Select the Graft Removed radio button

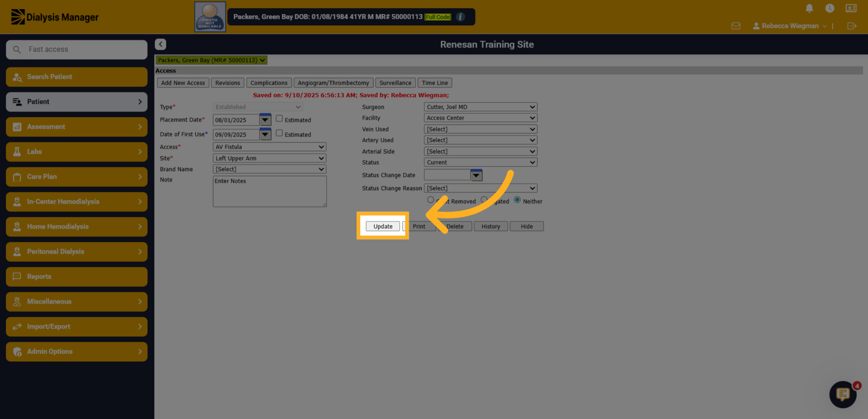point(430,200)
